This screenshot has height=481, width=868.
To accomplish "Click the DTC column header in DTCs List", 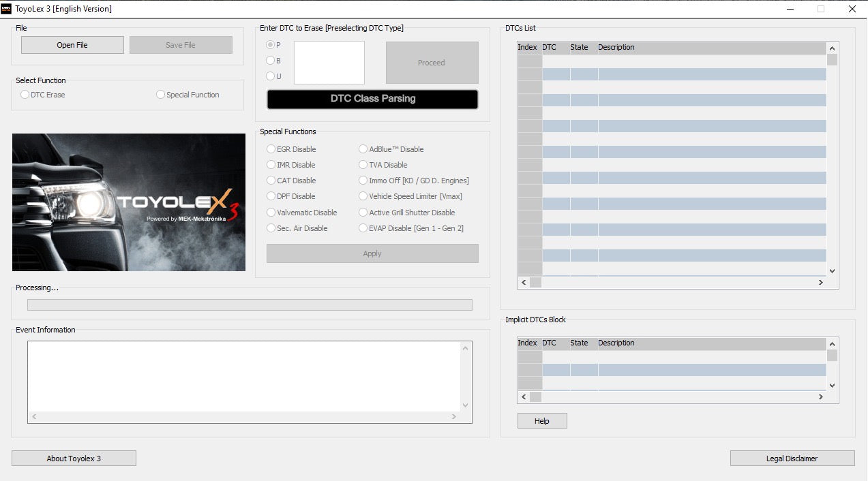I will click(x=556, y=48).
